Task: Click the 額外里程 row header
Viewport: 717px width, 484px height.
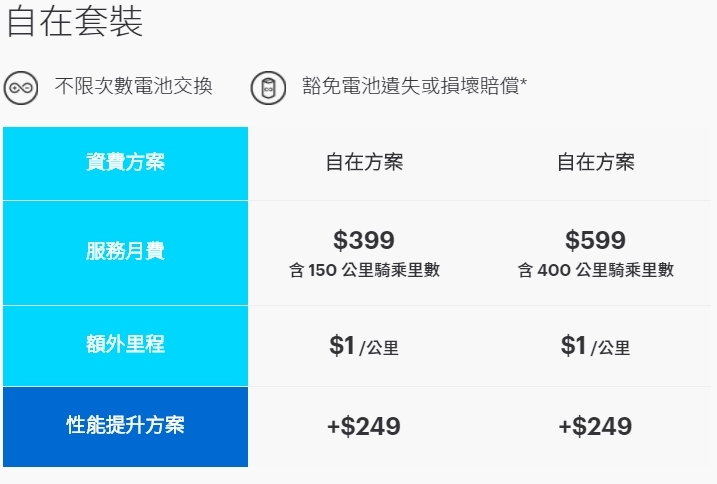Action: tap(125, 346)
